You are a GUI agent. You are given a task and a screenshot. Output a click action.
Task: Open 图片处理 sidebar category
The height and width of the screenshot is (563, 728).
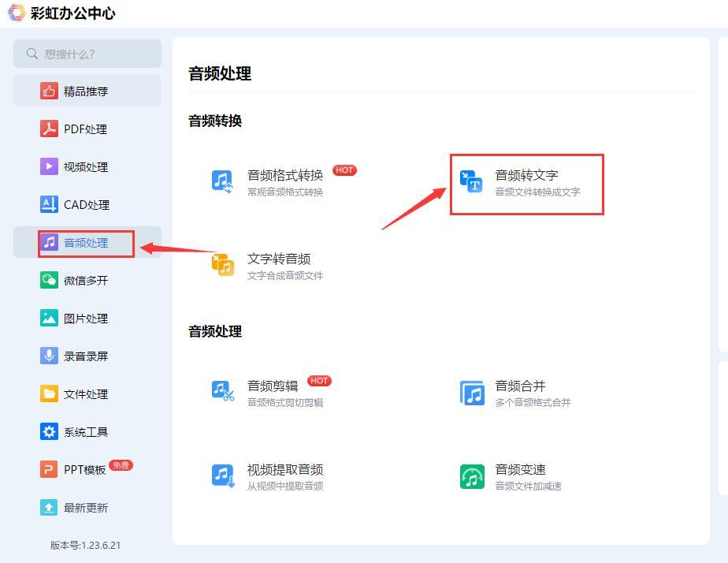click(x=87, y=319)
